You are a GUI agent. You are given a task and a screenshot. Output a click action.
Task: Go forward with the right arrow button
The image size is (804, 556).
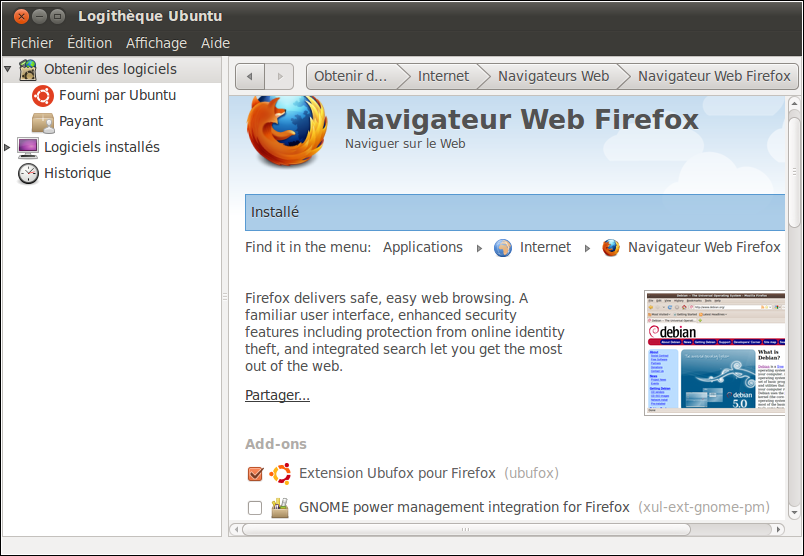tap(279, 76)
